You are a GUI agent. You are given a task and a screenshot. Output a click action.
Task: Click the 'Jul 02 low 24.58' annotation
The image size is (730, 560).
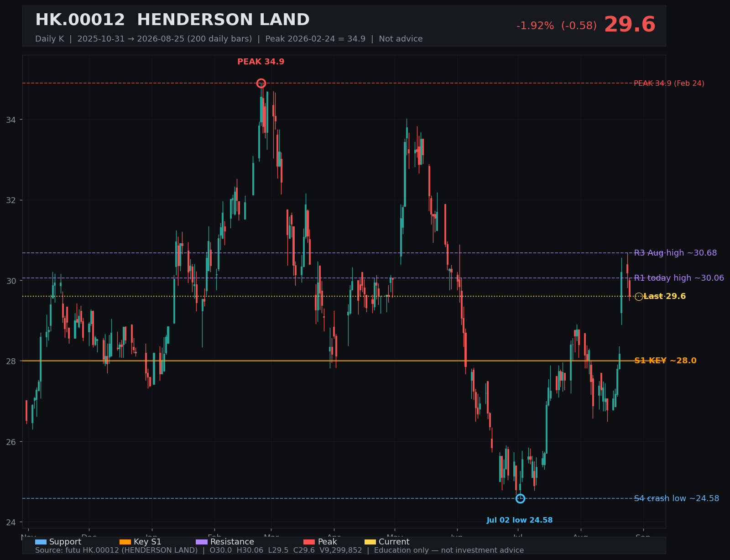(x=520, y=520)
